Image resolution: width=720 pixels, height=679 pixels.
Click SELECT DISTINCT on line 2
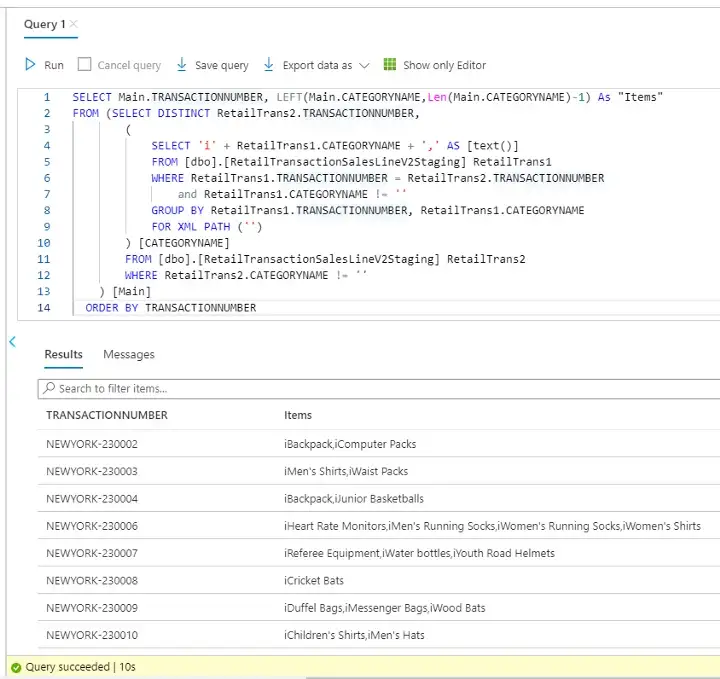coord(161,113)
